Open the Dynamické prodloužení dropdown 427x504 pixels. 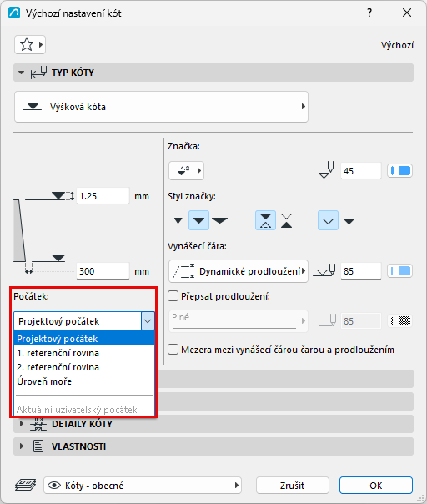(239, 271)
